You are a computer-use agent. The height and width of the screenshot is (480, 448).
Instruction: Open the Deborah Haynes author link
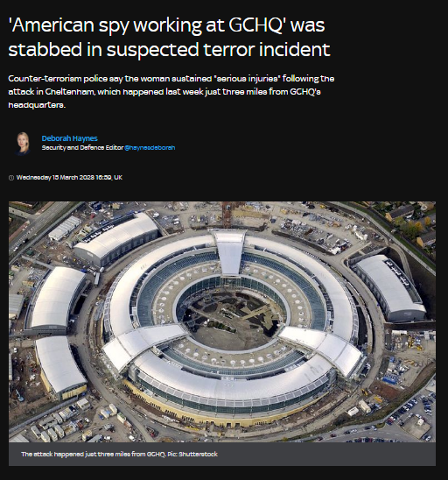point(69,138)
